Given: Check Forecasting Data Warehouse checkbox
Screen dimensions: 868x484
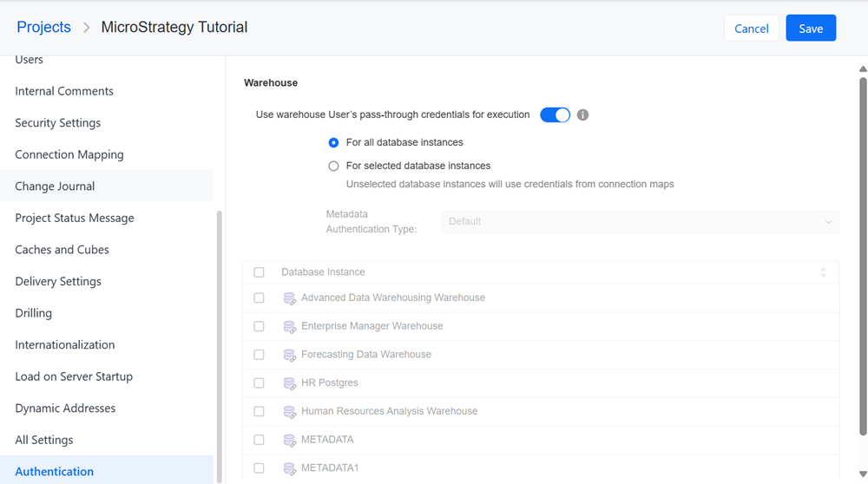Looking at the screenshot, I should [x=259, y=355].
